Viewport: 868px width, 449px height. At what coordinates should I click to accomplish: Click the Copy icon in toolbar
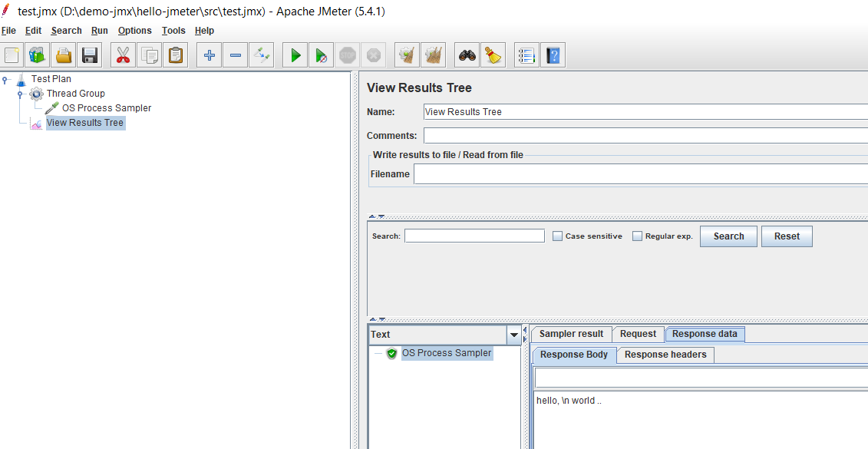(150, 54)
